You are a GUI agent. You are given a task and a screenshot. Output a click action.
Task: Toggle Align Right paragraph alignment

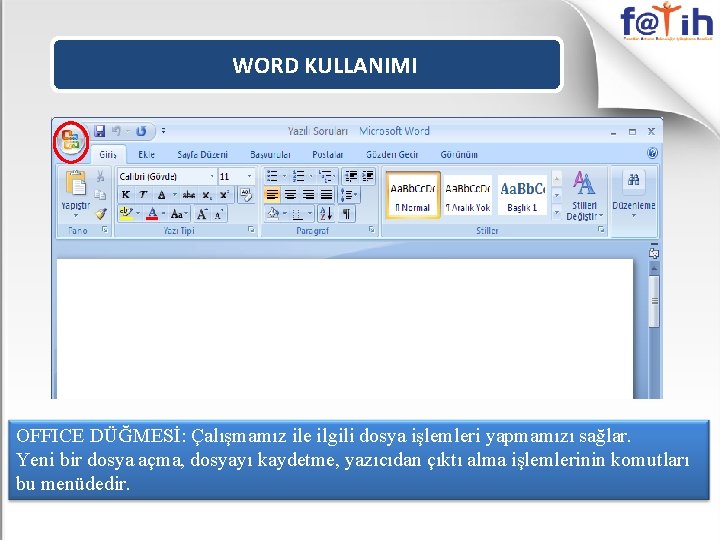pyautogui.click(x=308, y=195)
